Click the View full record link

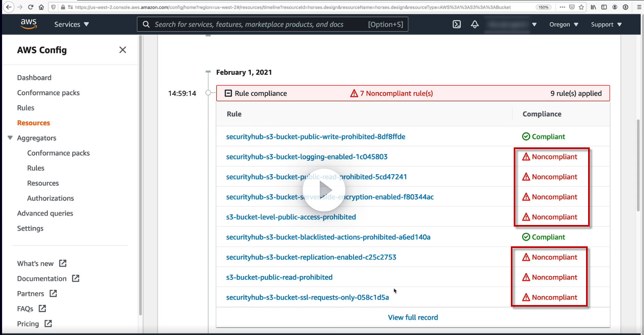point(413,317)
